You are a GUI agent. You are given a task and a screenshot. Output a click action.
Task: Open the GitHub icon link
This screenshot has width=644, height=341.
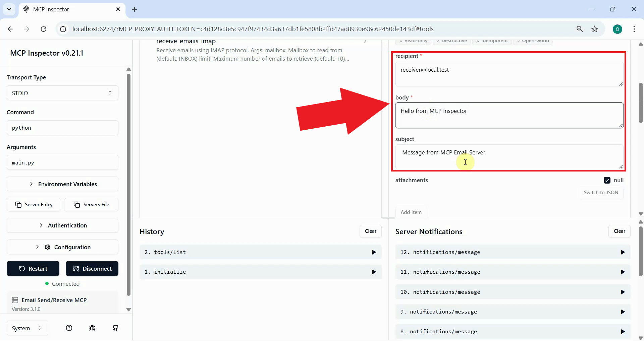[115, 328]
